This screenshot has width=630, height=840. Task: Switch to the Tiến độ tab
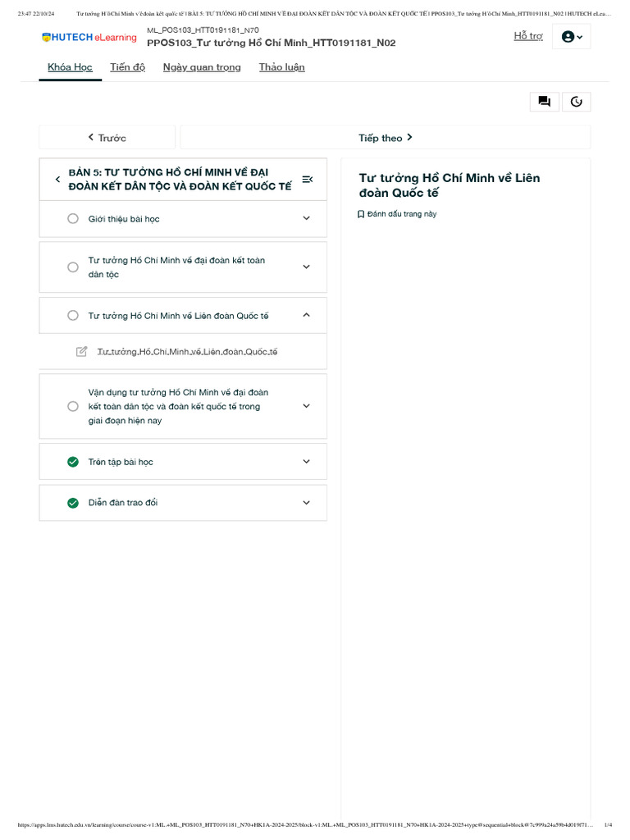[x=127, y=67]
